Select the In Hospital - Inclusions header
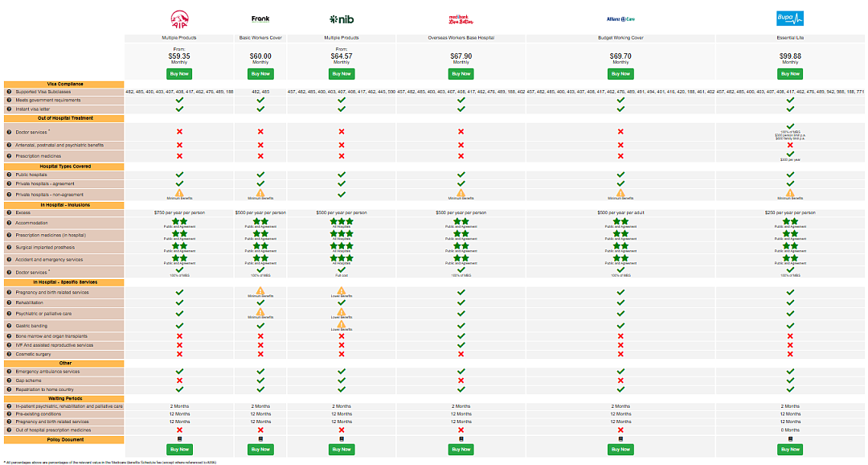Screen dimensions: 868x465 [x=64, y=205]
